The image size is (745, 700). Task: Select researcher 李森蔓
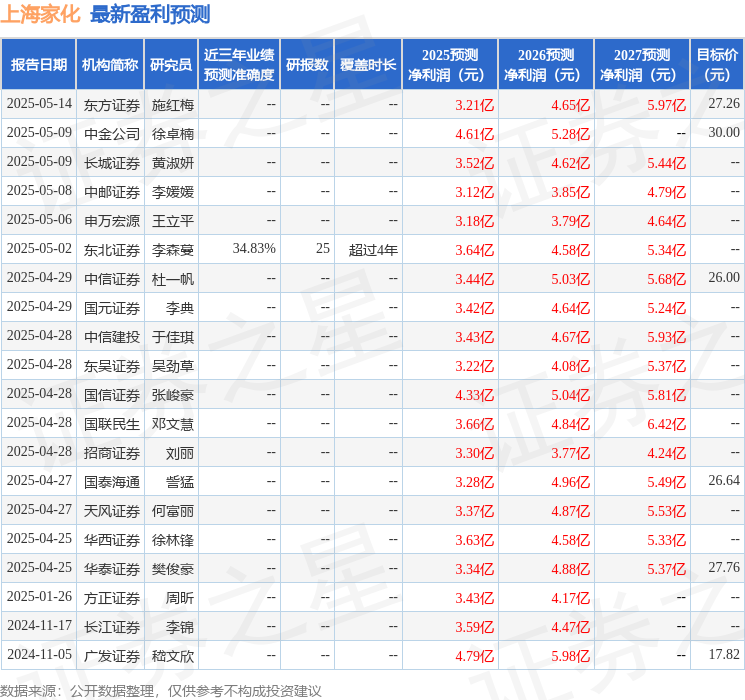[x=173, y=250]
